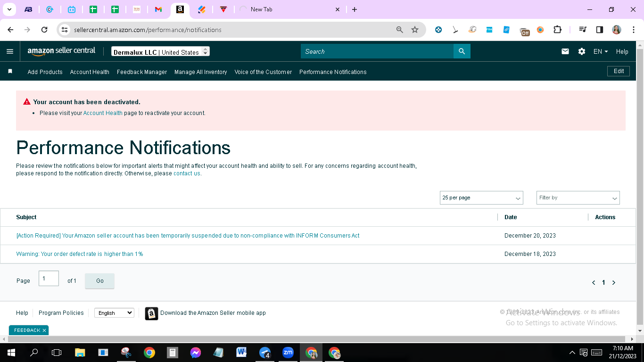Viewport: 644px width, 362px height.
Task: Expand the tab search dropdown
Action: pos(9,9)
